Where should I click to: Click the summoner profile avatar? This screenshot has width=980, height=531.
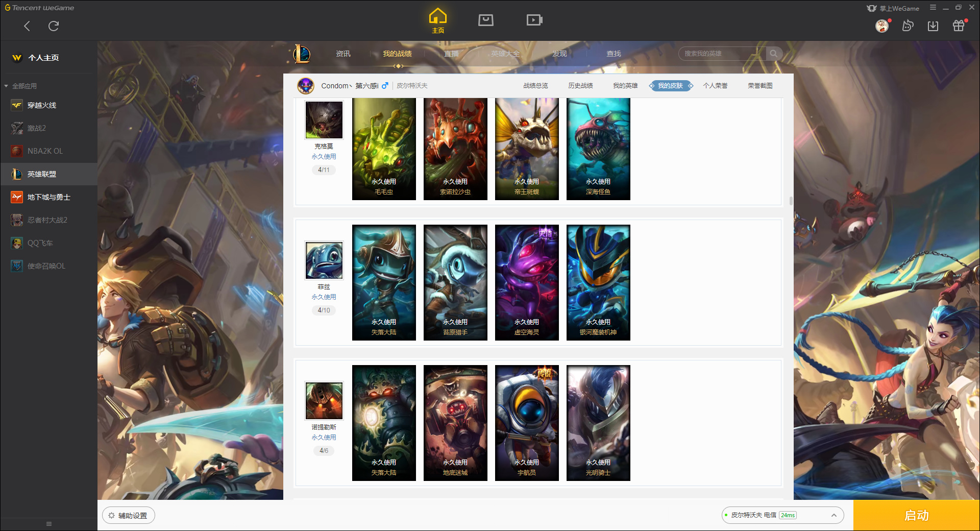point(306,86)
